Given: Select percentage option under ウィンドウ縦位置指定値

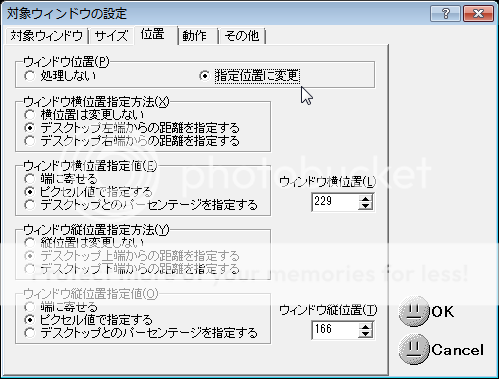Looking at the screenshot, I should click(x=141, y=333).
